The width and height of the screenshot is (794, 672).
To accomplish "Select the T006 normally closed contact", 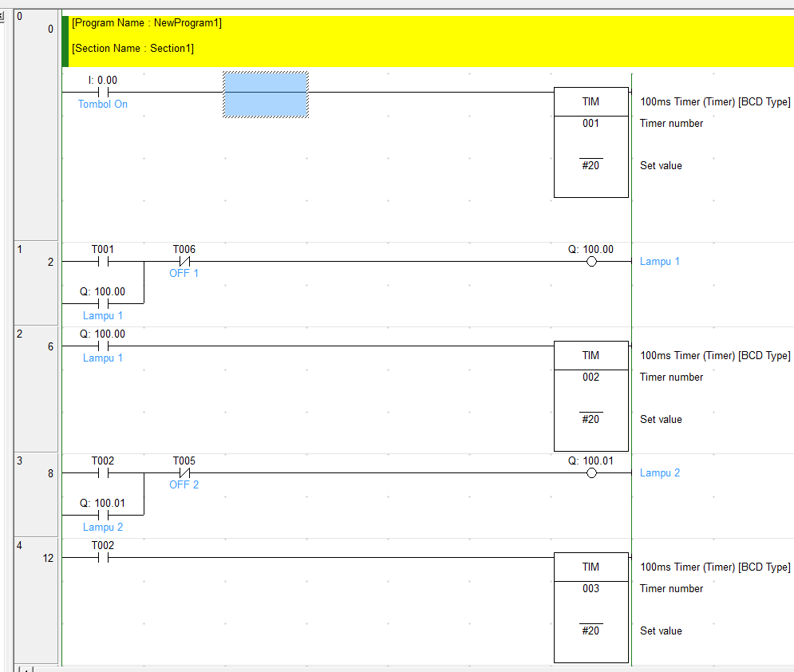I will click(184, 261).
